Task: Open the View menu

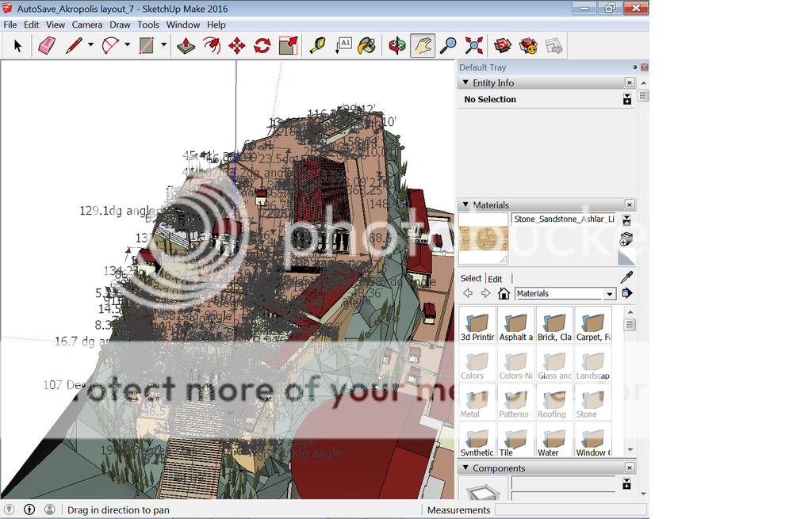Action: (56, 25)
